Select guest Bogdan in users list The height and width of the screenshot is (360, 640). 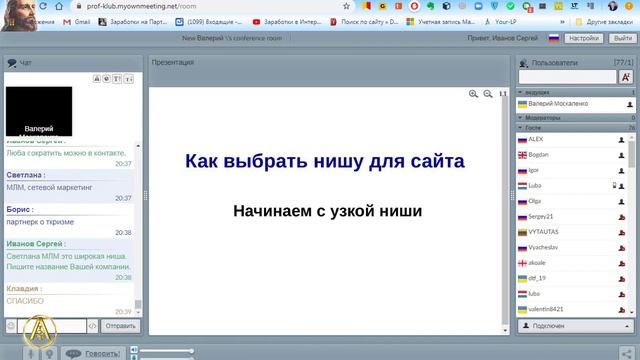(571, 155)
